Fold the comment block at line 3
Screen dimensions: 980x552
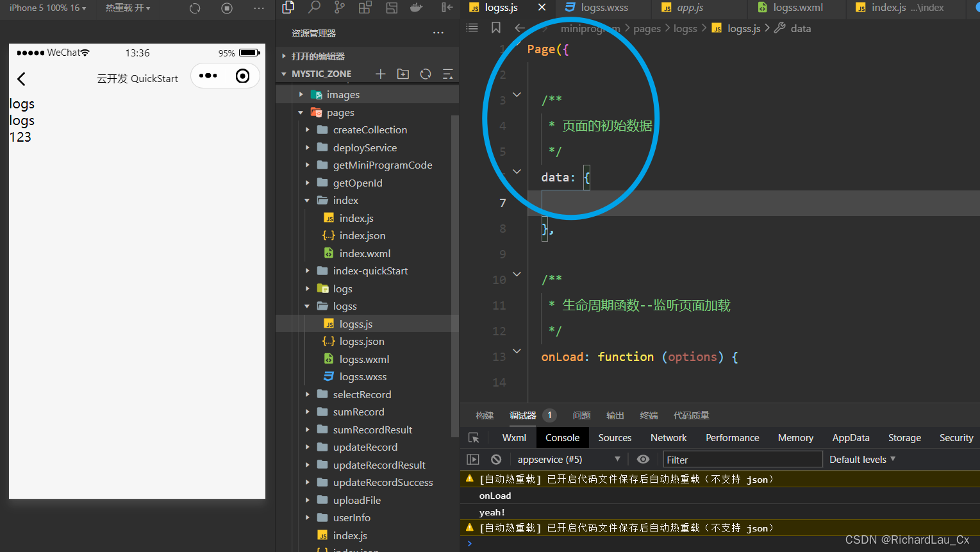(x=517, y=95)
